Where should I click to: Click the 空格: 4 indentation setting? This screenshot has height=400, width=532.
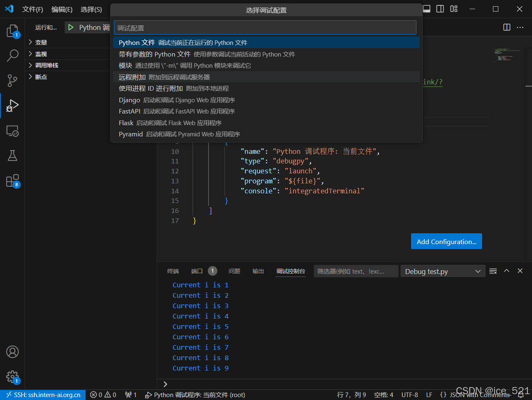pyautogui.click(x=384, y=395)
